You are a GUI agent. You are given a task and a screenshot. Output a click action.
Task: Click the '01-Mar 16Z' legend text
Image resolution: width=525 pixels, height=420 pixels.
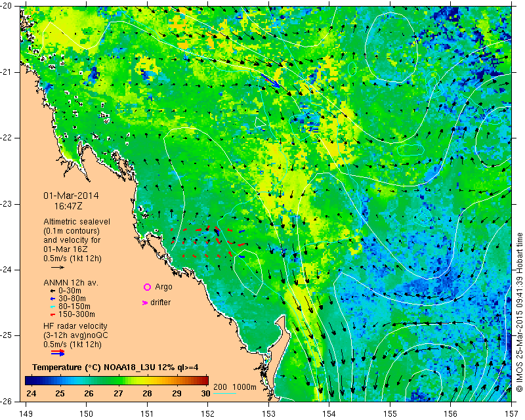click(64, 249)
